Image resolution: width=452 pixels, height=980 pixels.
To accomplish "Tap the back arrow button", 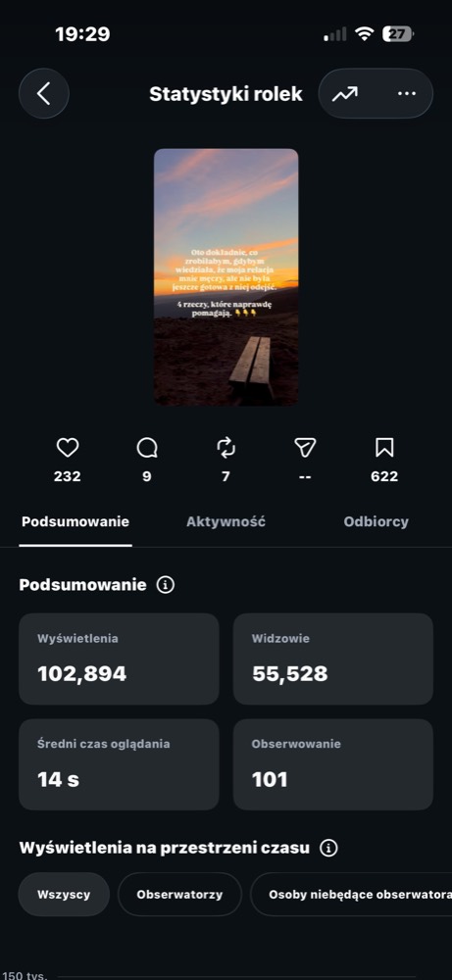I will [44, 94].
